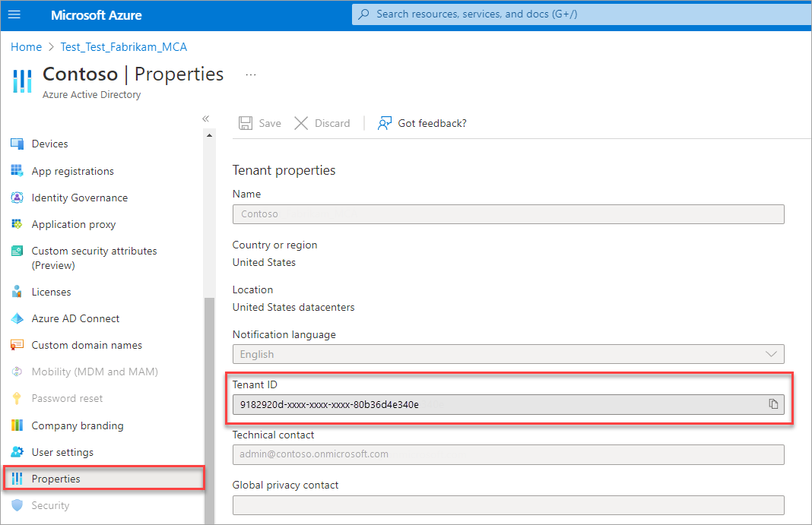Click the App registrations grid icon
The image size is (812, 525).
click(x=17, y=170)
